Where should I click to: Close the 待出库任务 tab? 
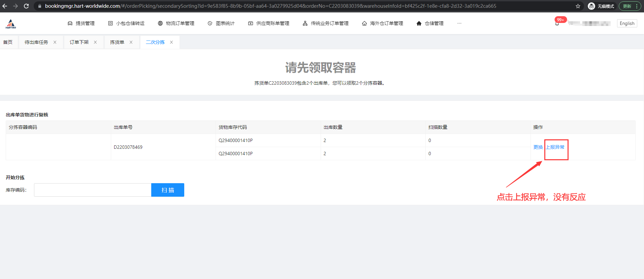point(55,42)
